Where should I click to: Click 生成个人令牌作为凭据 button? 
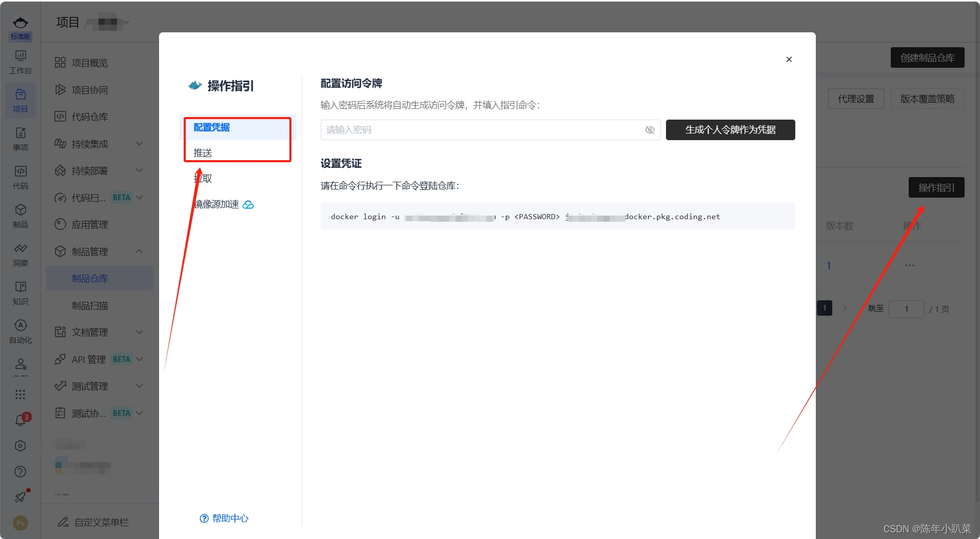tap(731, 130)
